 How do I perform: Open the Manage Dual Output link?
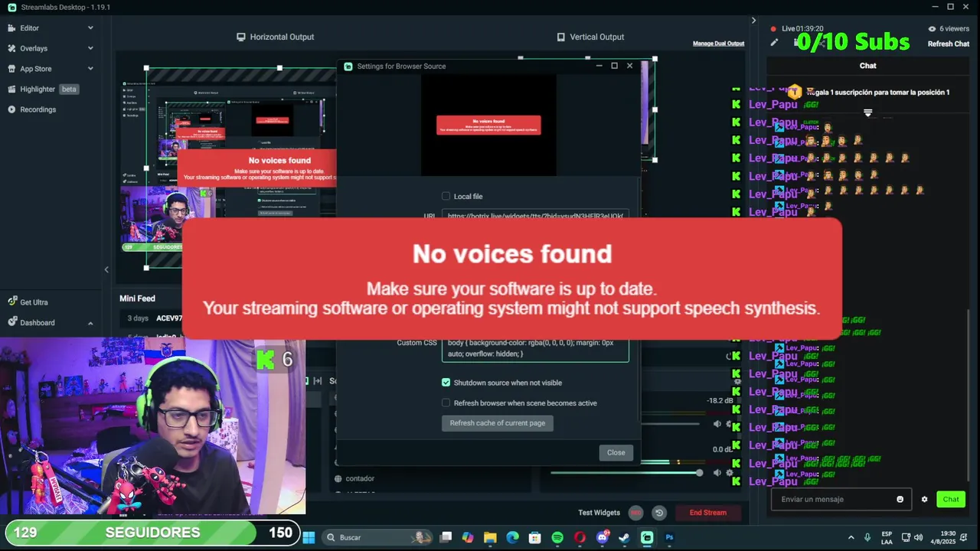coord(718,44)
